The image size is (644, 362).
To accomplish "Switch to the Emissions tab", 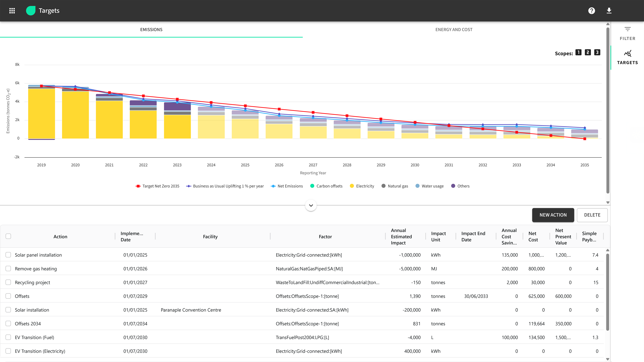I will coord(151,29).
